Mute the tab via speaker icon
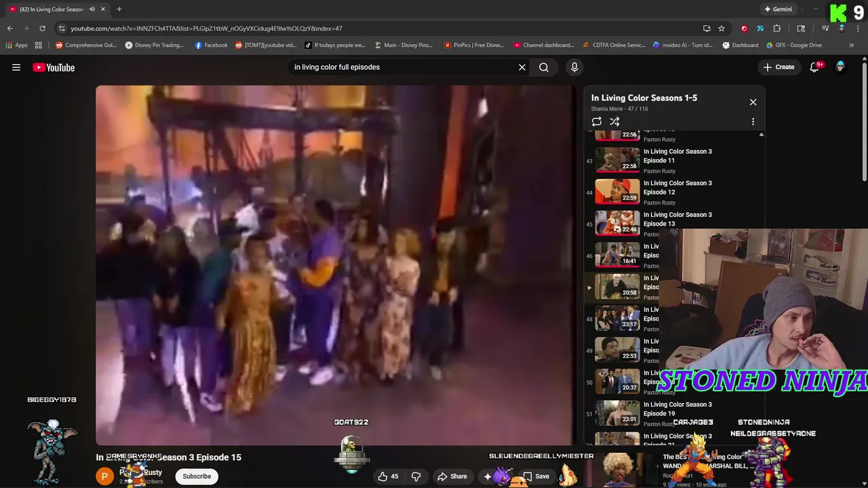 92,9
